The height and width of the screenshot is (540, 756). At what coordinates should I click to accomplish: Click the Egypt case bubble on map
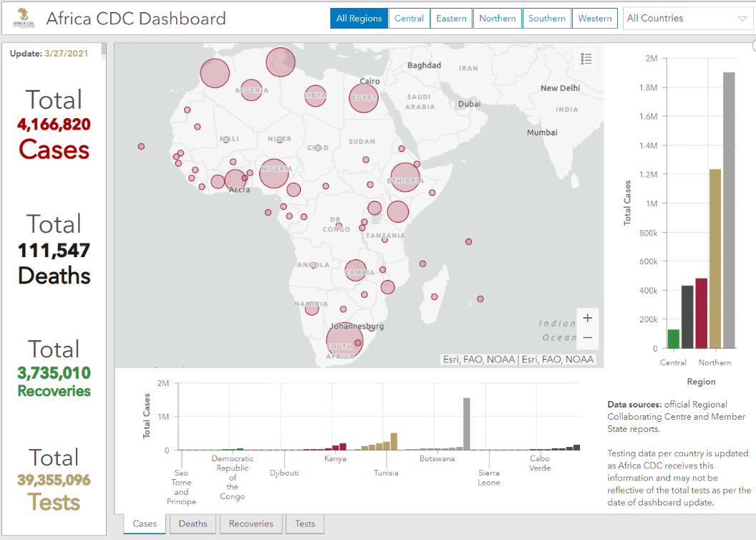pyautogui.click(x=364, y=98)
